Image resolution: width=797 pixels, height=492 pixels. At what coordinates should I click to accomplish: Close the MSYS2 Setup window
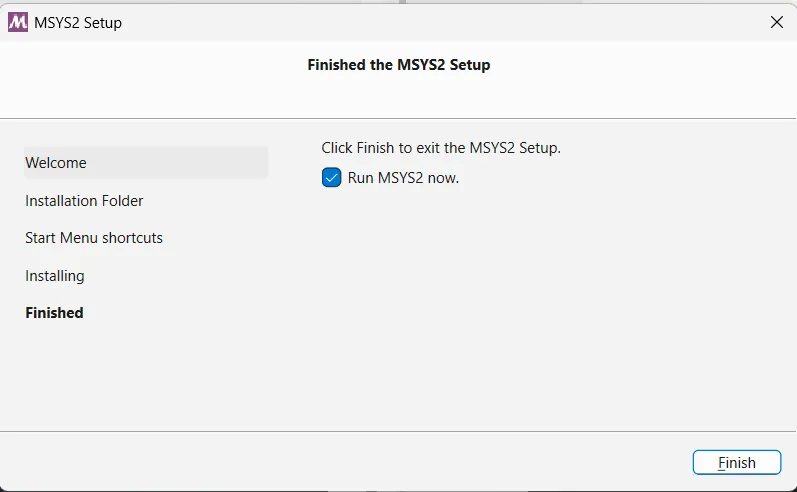click(777, 22)
